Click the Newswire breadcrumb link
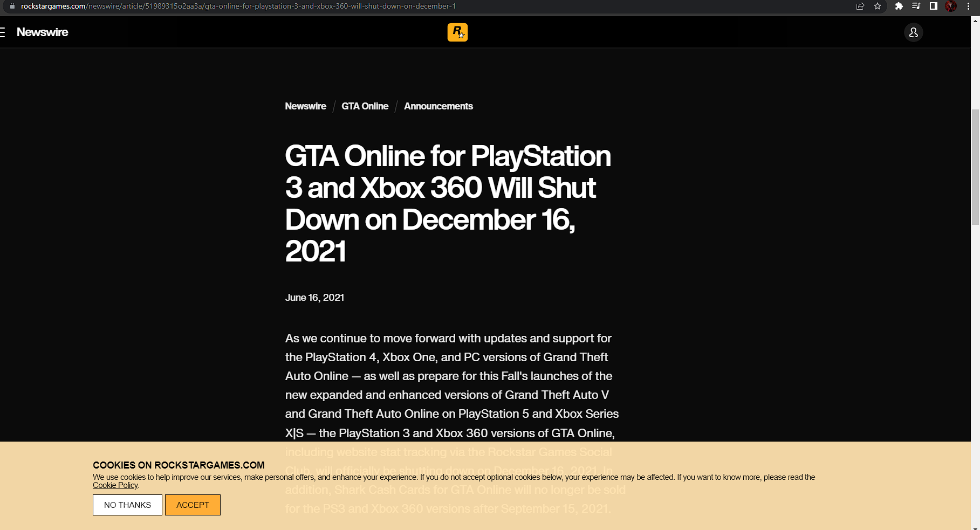Viewport: 980px width, 530px height. (306, 106)
